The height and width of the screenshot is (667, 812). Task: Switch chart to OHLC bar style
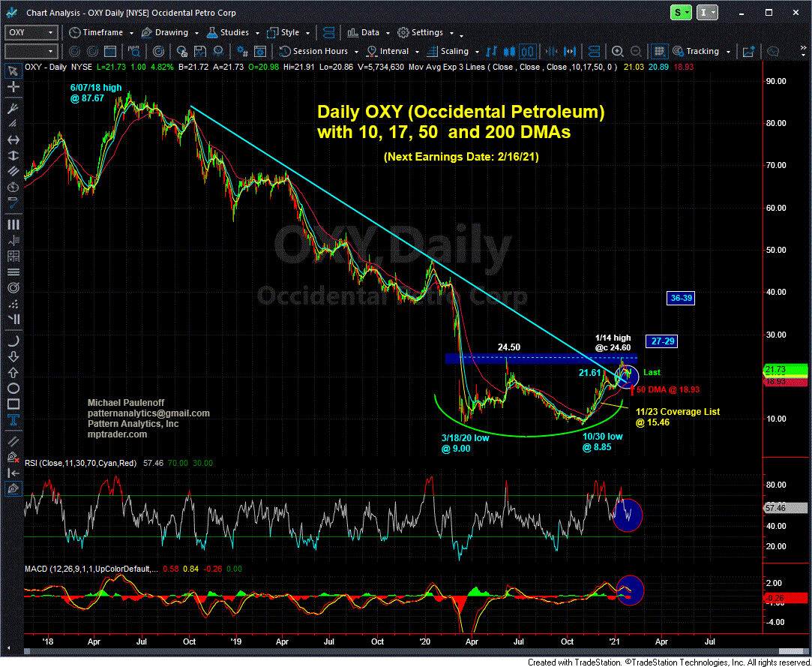click(x=491, y=51)
